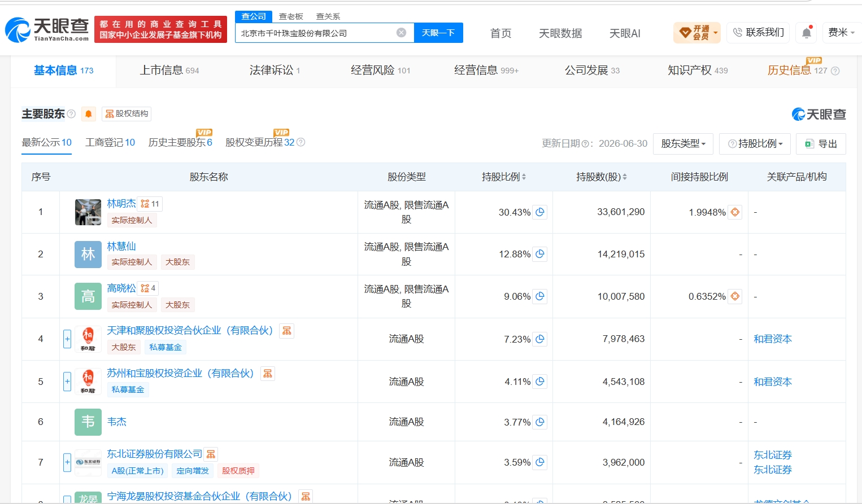Open 林明杰 shareholder link

coord(121,204)
